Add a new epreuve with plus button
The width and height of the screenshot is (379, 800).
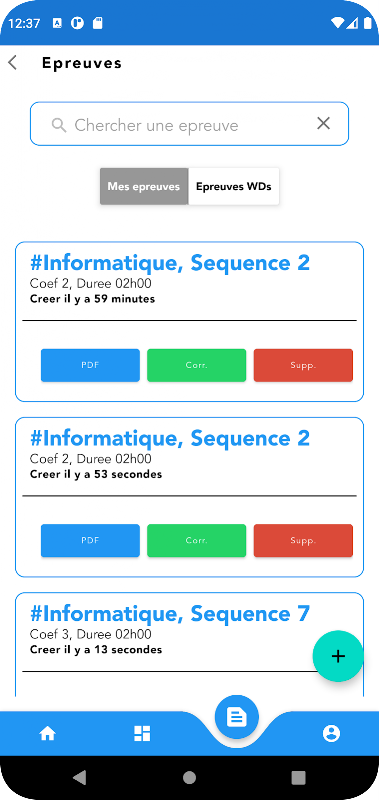338,656
